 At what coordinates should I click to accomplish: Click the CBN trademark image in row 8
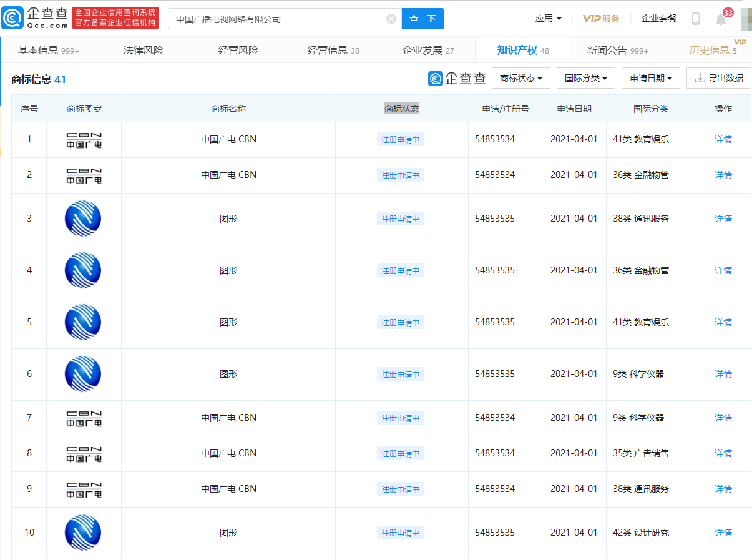[x=84, y=454]
